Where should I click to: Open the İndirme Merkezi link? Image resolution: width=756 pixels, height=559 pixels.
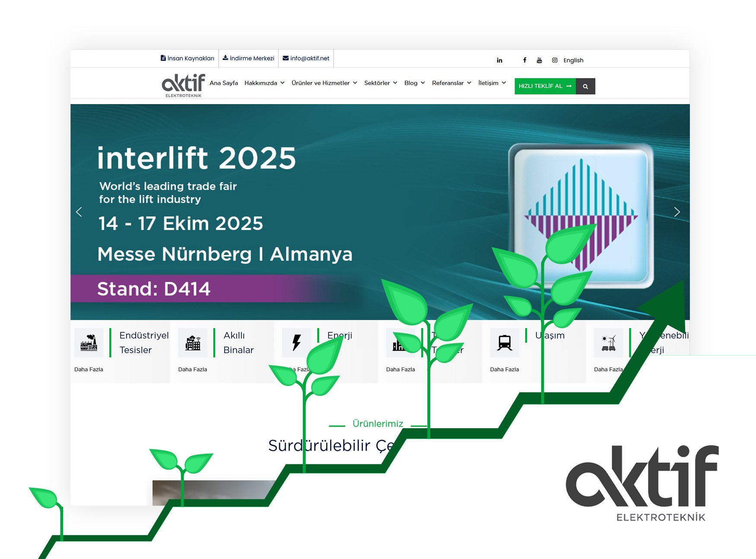pos(248,58)
